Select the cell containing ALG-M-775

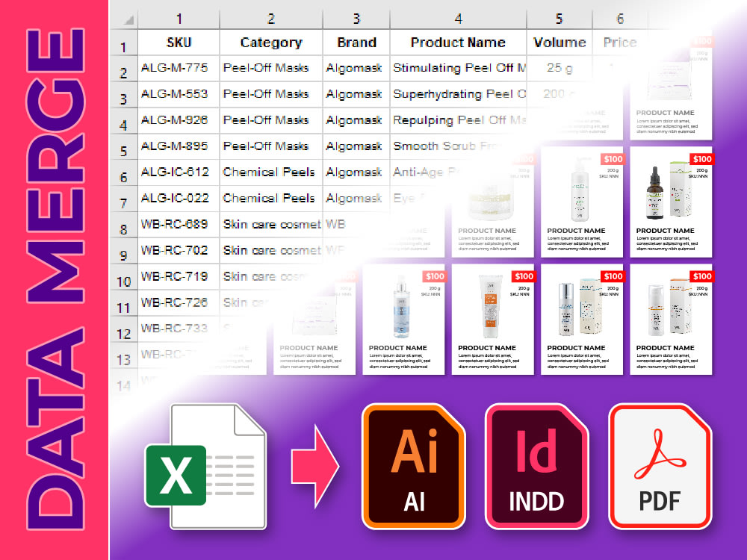pyautogui.click(x=177, y=68)
